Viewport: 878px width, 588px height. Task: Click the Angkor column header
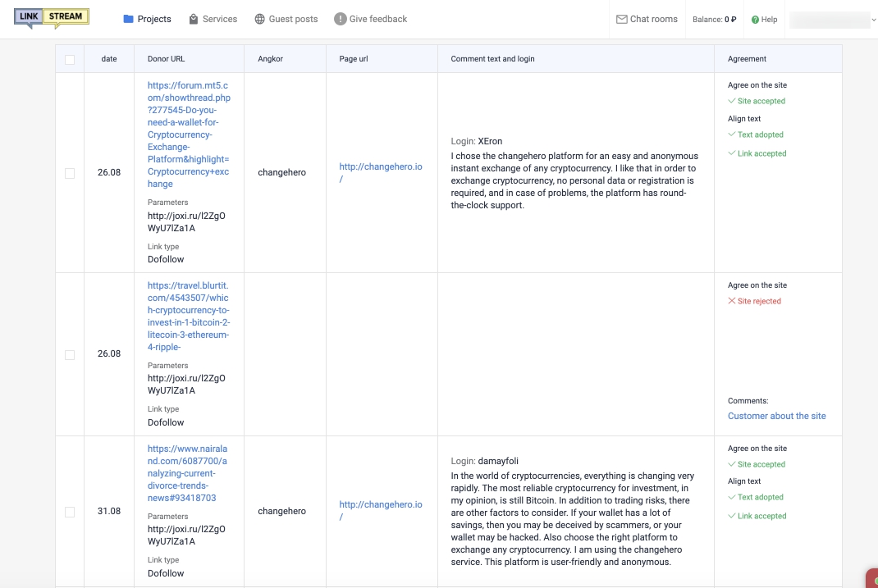271,59
